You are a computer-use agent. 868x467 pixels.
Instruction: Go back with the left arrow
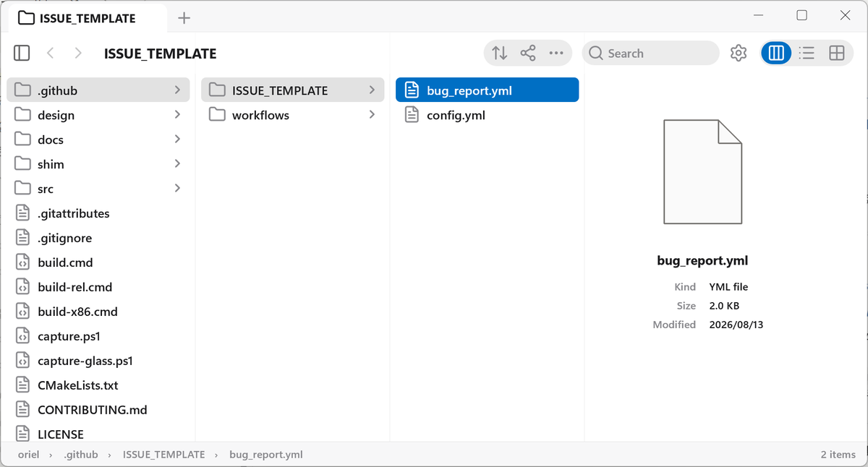tap(50, 53)
